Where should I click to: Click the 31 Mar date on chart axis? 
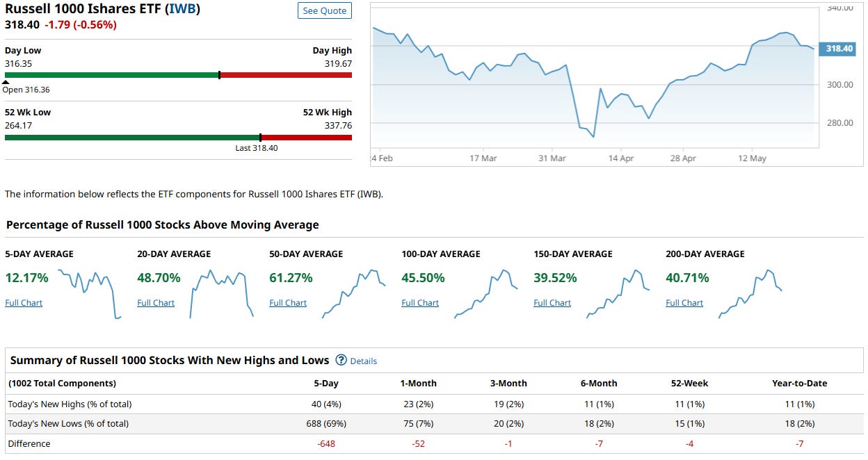552,158
